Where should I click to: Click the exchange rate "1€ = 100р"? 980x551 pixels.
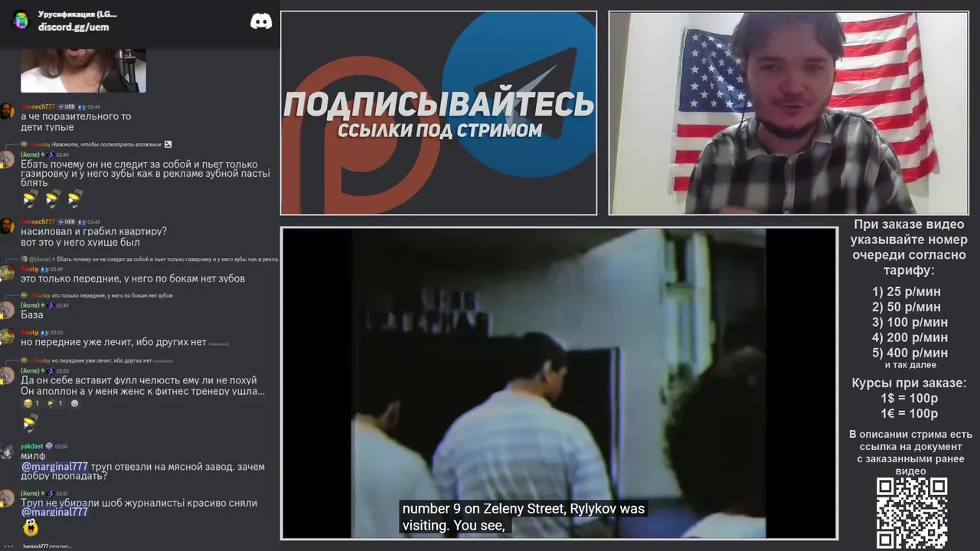[x=909, y=413]
